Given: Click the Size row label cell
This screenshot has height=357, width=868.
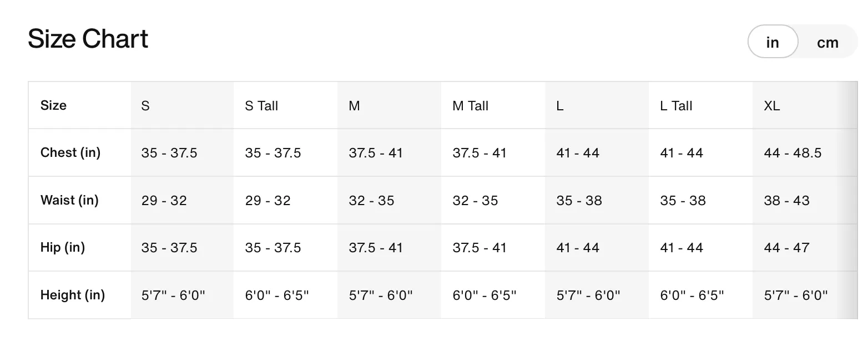Looking at the screenshot, I should [x=80, y=105].
